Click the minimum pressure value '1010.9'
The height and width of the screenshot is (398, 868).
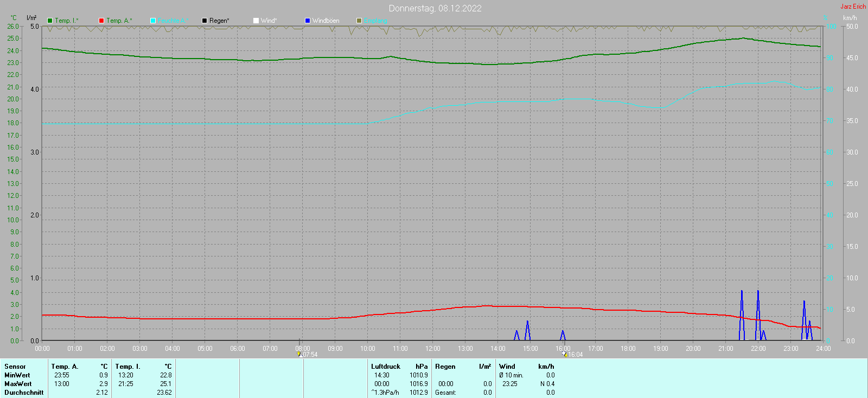(x=419, y=375)
